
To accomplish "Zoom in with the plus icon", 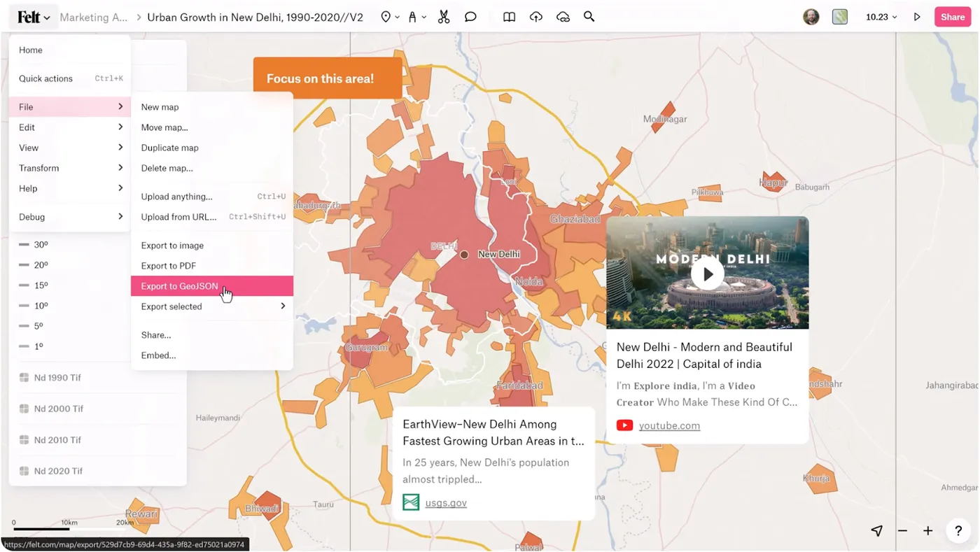I will [x=928, y=531].
